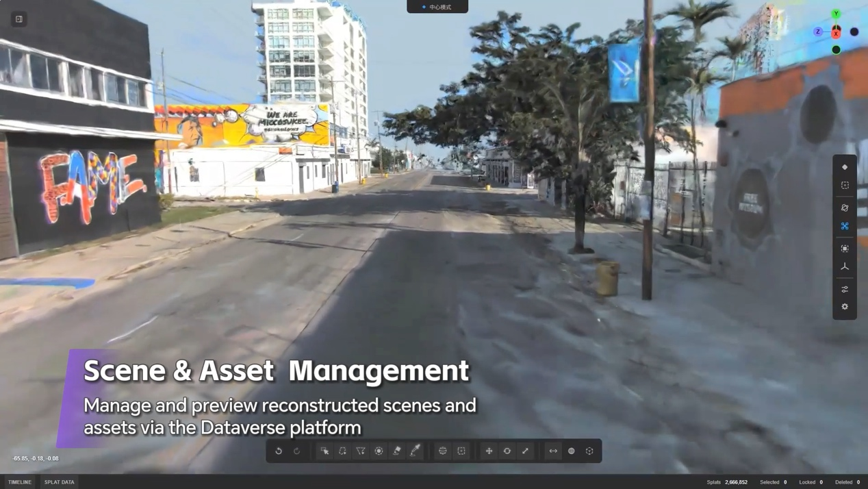Toggle the blue fly camera mode icon
This screenshot has width=868, height=489.
point(845,226)
